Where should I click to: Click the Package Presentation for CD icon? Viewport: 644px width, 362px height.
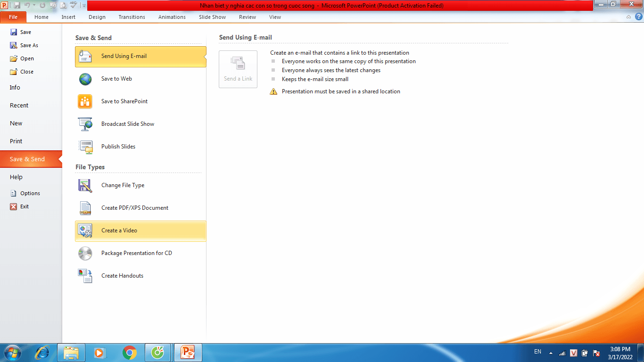[85, 253]
